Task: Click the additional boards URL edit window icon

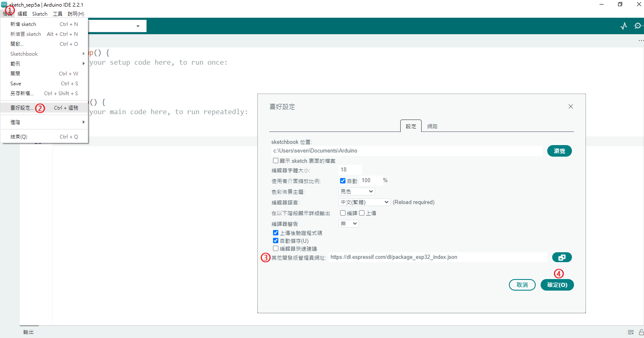Action: click(562, 257)
